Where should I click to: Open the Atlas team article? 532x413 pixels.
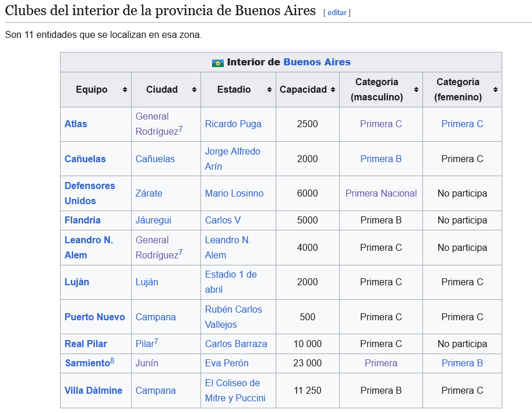(x=76, y=124)
